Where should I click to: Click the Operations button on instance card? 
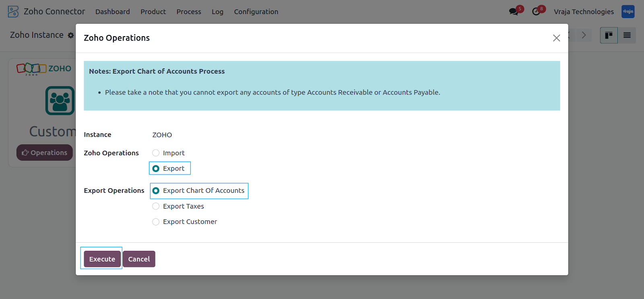point(45,153)
